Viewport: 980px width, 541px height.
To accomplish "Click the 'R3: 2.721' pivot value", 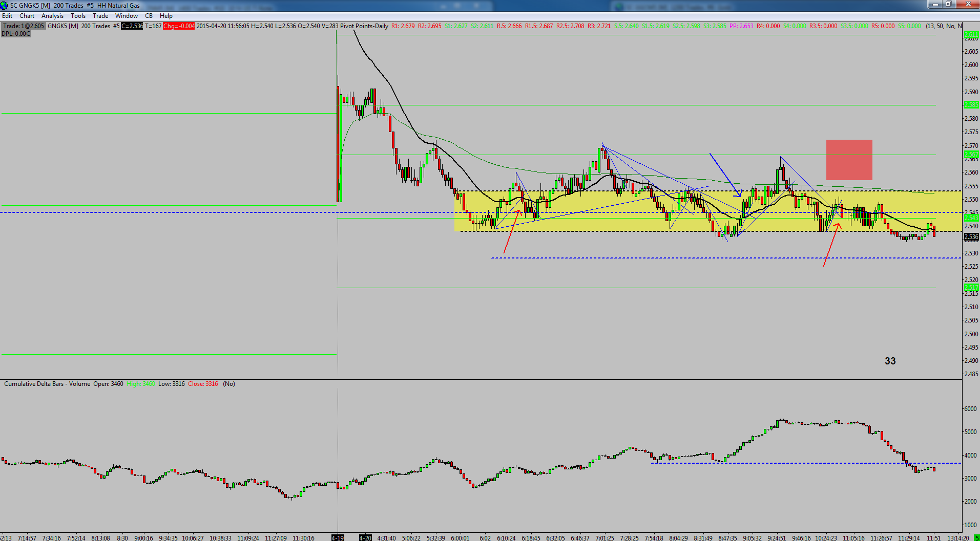I will pyautogui.click(x=599, y=26).
